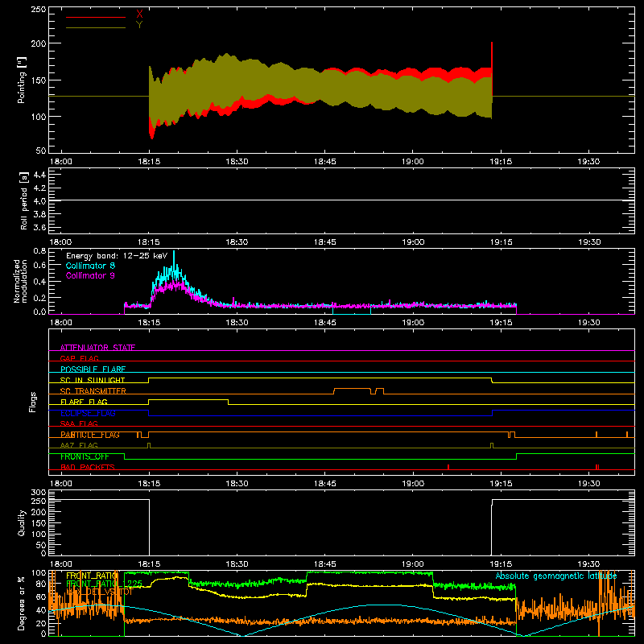Viewport: 644px width, 644px height.
Task: Click the FRONT_RATIO legend entry
Action: coord(92,576)
